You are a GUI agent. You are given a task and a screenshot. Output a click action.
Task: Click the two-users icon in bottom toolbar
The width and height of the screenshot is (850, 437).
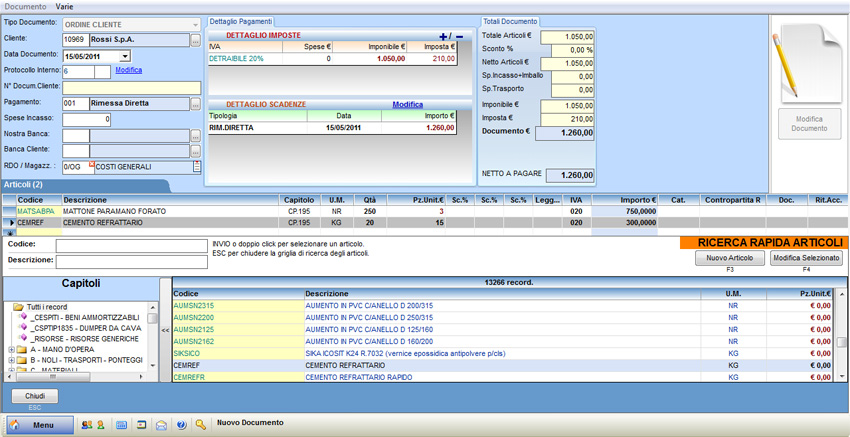click(x=86, y=425)
